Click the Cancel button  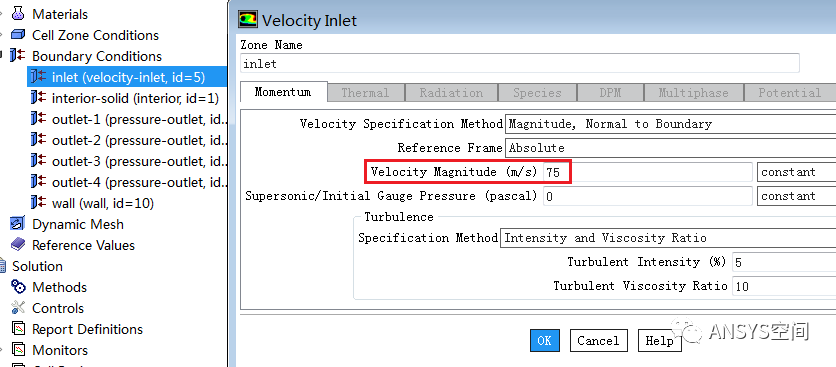(x=598, y=340)
